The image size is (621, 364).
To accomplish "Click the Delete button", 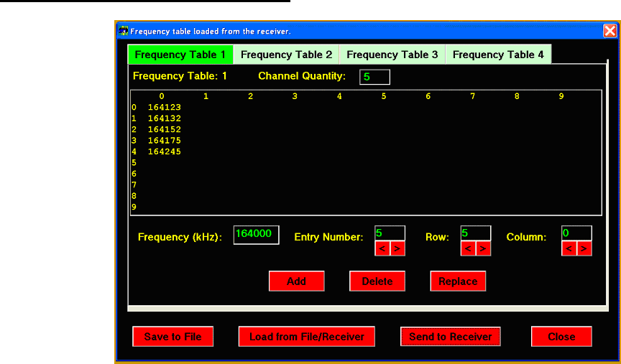I will 377,281.
